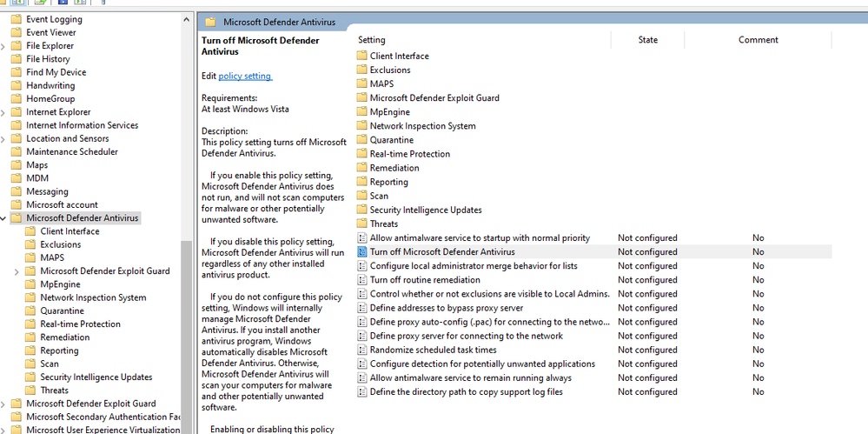Select Security Intelligence Updates in the left tree
868x434 pixels.
point(96,377)
